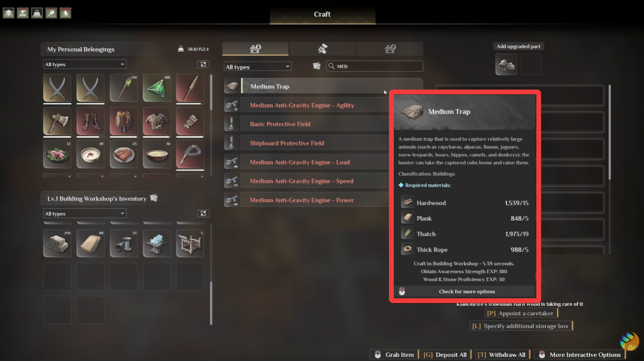Open All types dropdown in workshop inventory
Screen dimensions: 644x361
[x=85, y=214]
